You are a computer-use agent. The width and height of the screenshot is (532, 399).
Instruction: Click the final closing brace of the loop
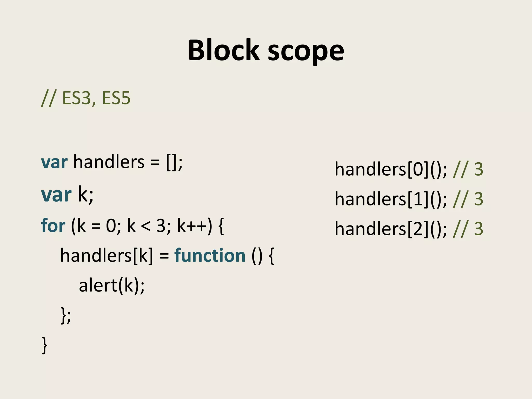44,345
